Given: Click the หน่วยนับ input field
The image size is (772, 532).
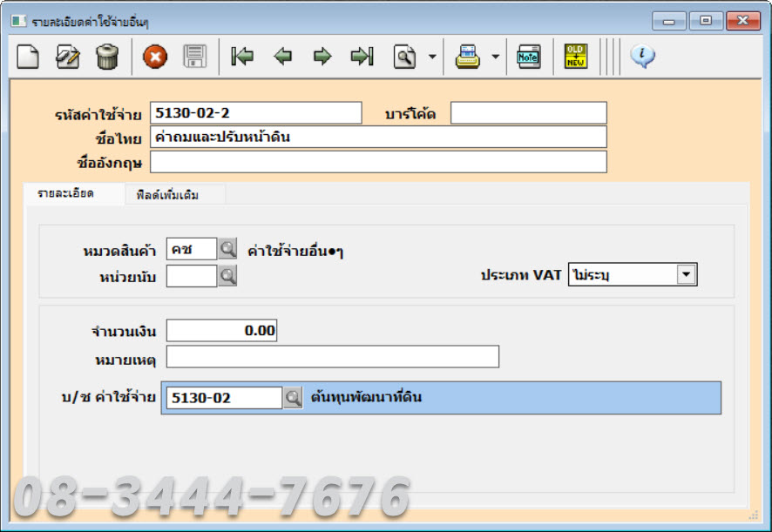Looking at the screenshot, I should tap(192, 276).
